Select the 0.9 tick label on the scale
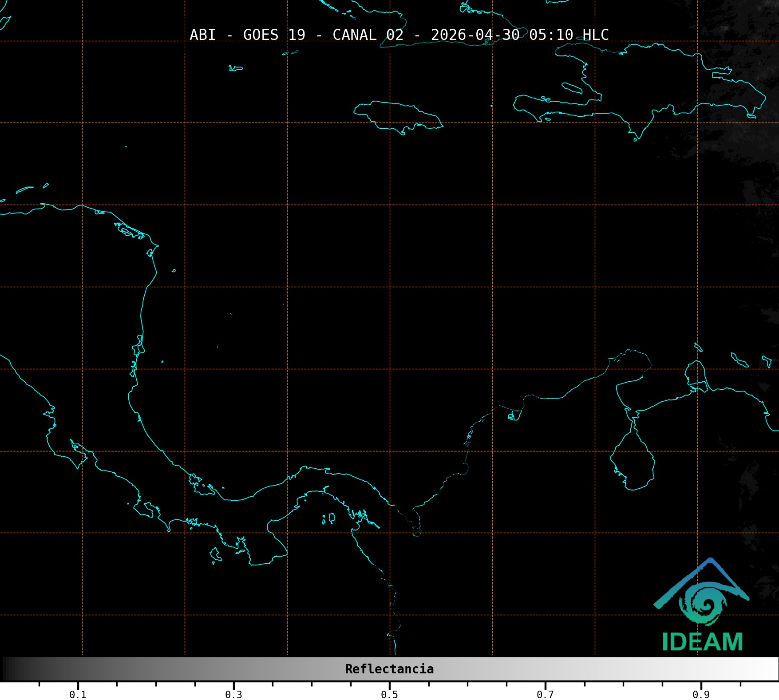The width and height of the screenshot is (779, 700). [701, 695]
